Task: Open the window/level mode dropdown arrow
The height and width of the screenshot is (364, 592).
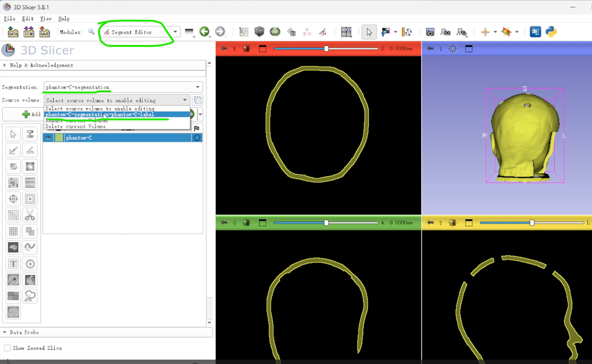Action: pyautogui.click(x=395, y=32)
